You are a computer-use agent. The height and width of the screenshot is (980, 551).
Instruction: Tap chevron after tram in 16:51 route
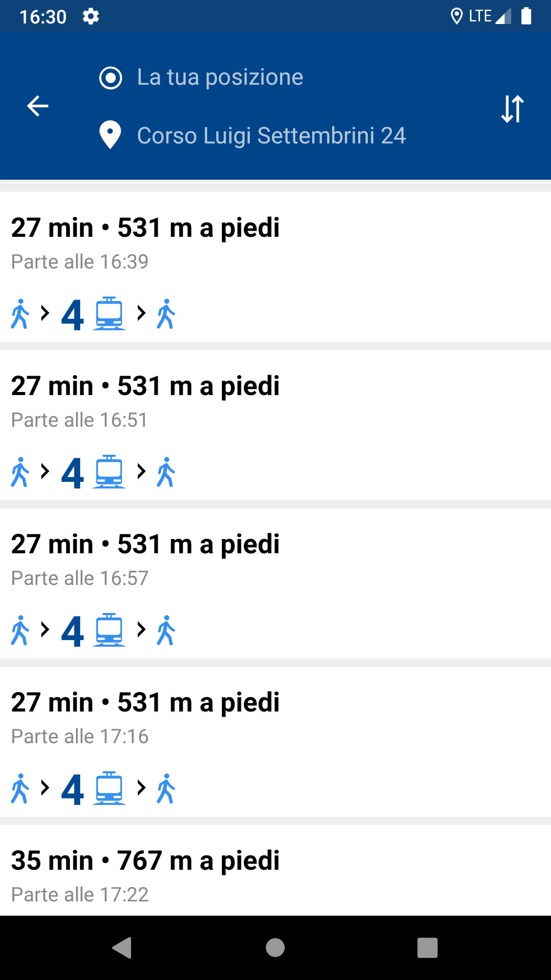click(142, 471)
